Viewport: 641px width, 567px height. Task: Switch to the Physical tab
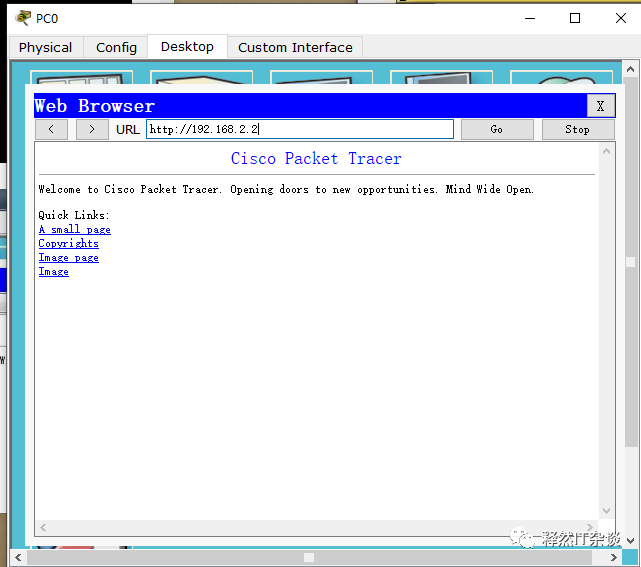(x=45, y=47)
